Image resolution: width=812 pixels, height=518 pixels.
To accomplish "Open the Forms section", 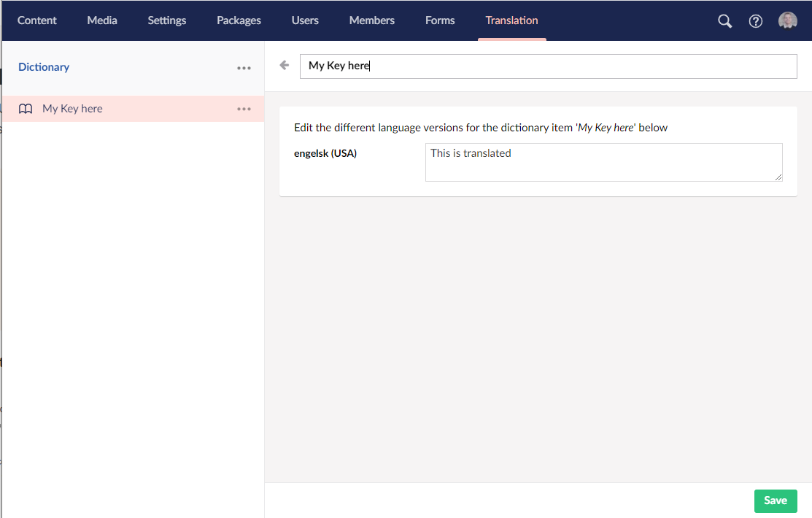I will click(x=439, y=20).
